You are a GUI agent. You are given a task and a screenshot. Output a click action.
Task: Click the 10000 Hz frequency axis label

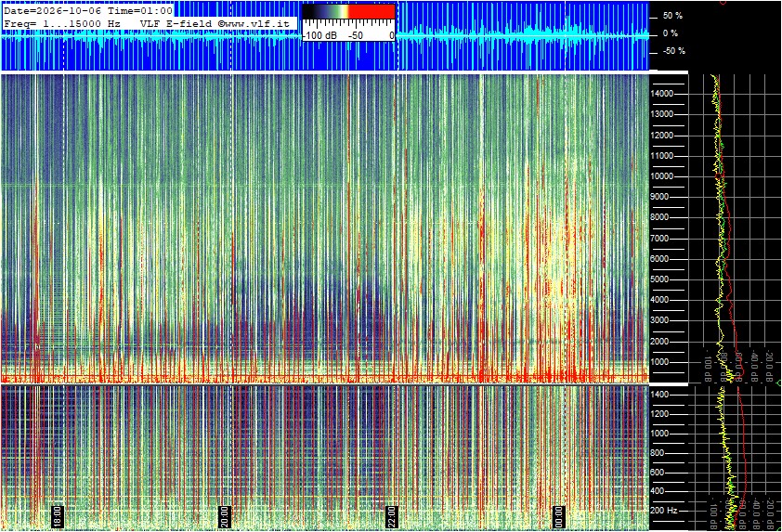coord(661,176)
